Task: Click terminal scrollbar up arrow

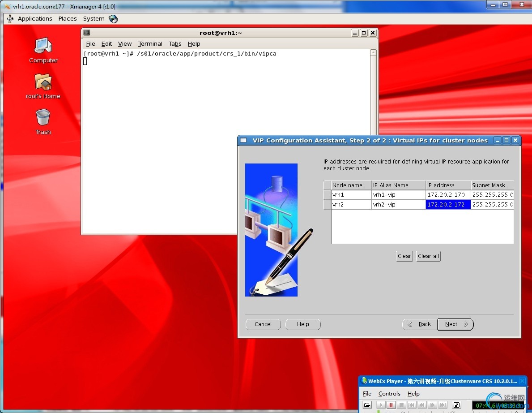Action: click(x=373, y=53)
